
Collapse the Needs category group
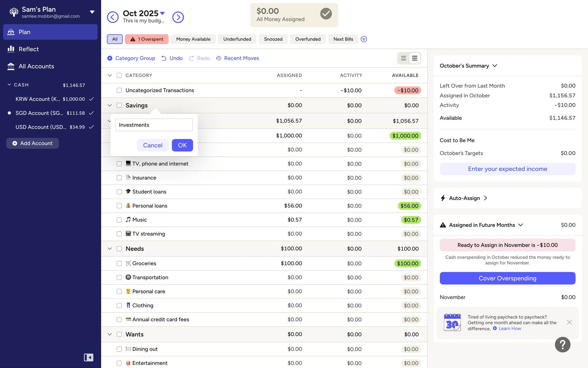[110, 249]
